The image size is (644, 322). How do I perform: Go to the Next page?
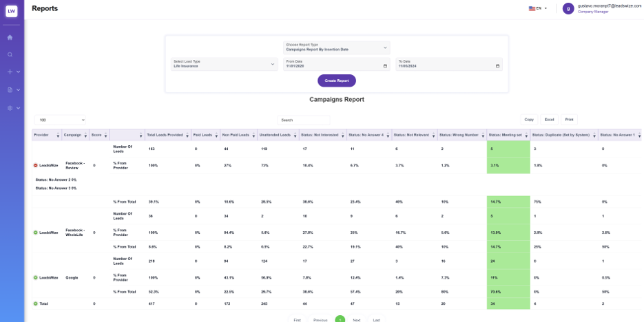[356, 320]
